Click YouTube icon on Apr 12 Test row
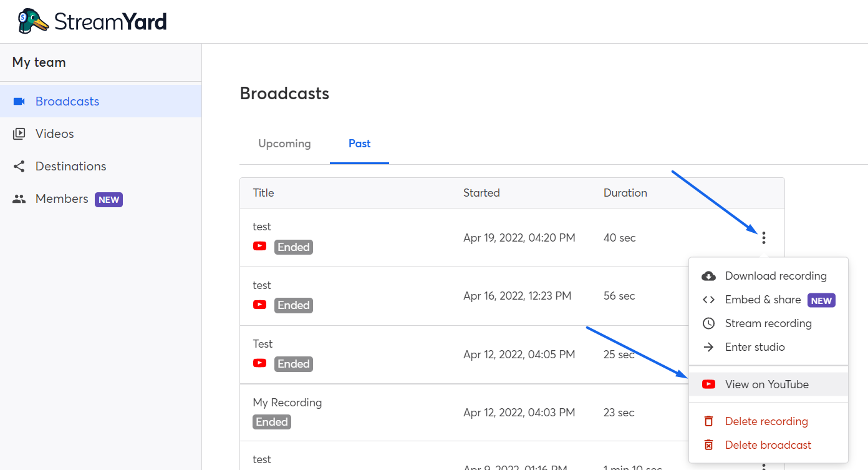This screenshot has width=868, height=470. 260,363
